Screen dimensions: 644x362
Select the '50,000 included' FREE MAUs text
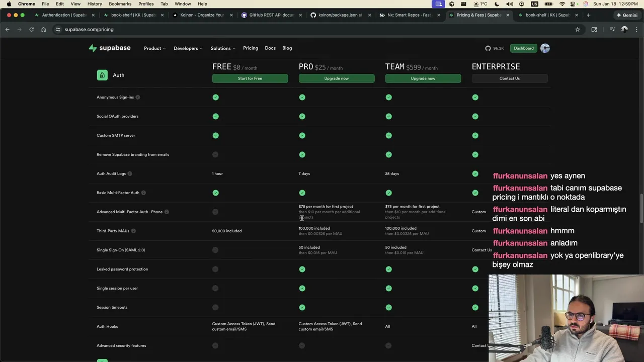[227, 231]
